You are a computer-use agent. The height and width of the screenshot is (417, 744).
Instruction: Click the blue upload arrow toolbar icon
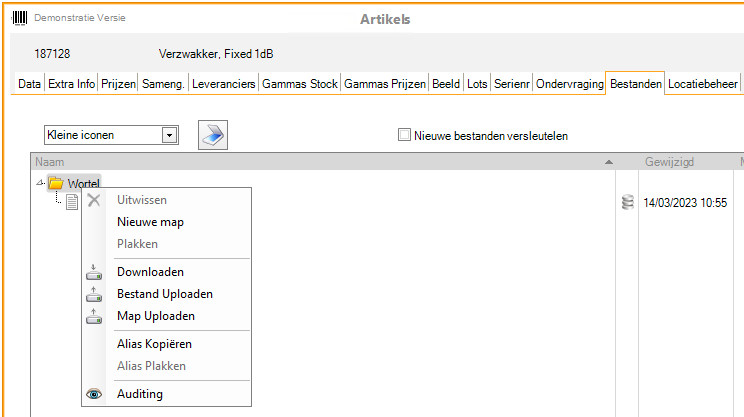(x=213, y=135)
